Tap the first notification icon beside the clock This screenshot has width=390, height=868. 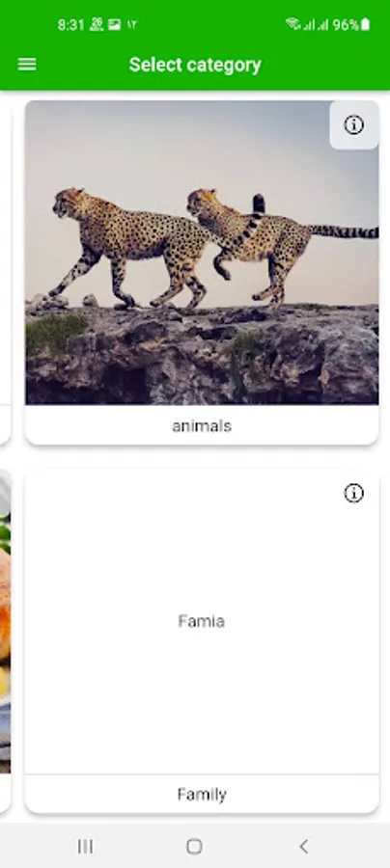point(97,24)
